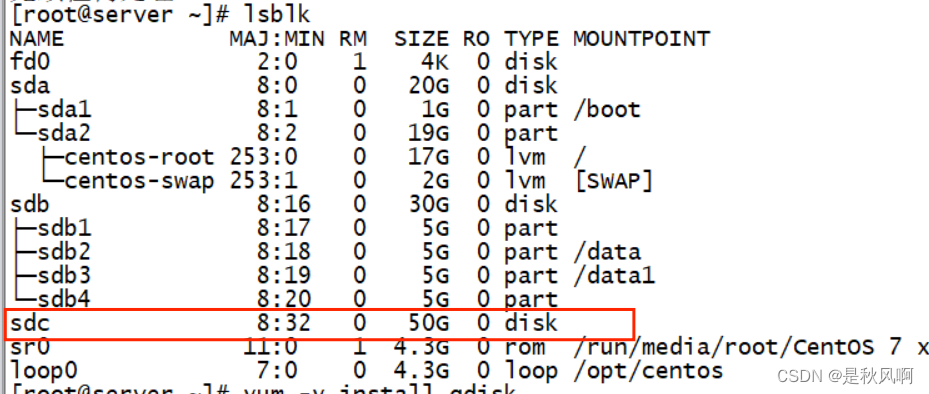
Task: Select the fd0 device name
Action: 30,62
